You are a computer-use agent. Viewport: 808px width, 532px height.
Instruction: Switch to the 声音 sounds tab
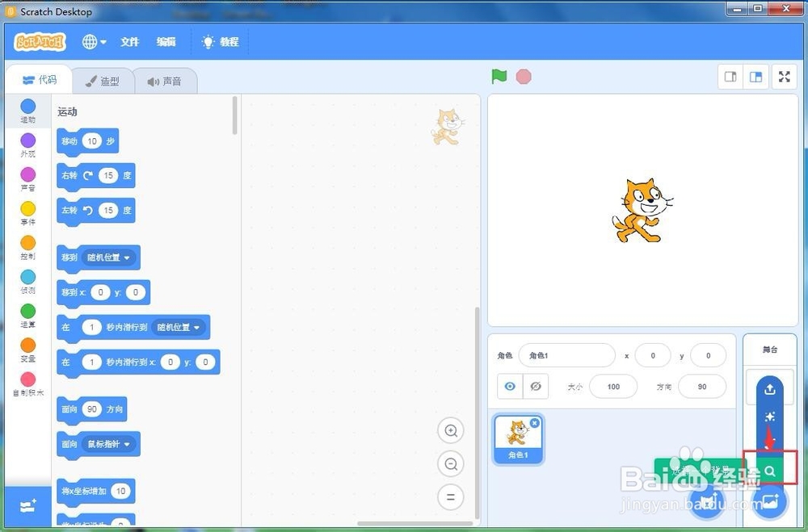point(165,82)
